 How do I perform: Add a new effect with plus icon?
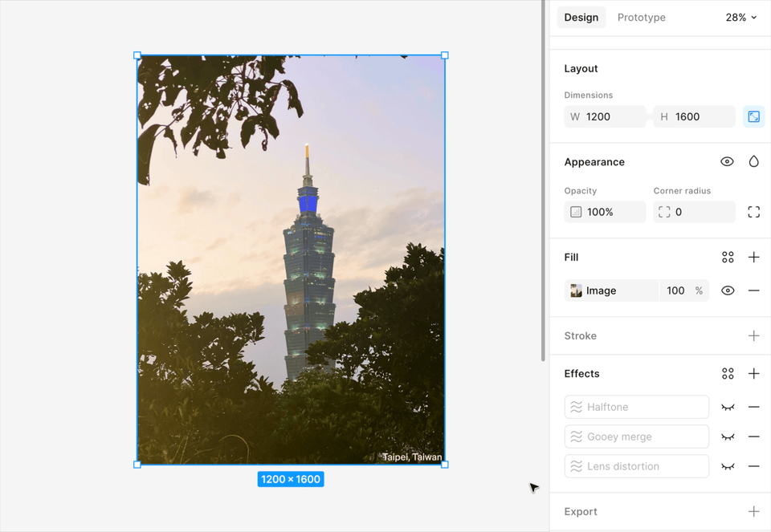click(x=753, y=373)
